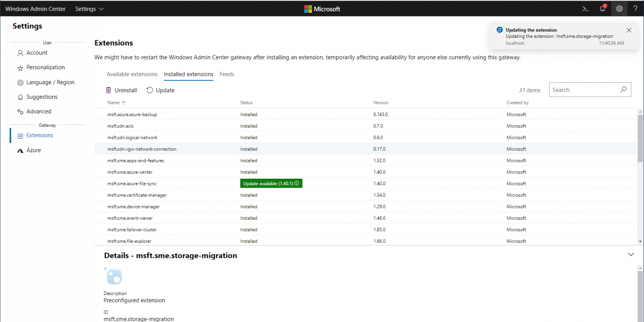The width and height of the screenshot is (644, 322).
Task: Click the syncing icon in the notification
Action: [x=500, y=30]
